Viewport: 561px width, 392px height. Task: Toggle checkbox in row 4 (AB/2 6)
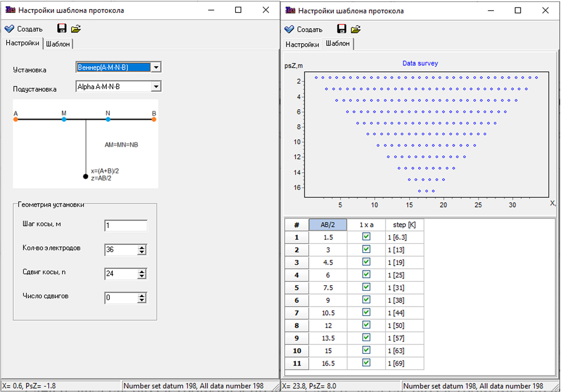click(x=366, y=274)
